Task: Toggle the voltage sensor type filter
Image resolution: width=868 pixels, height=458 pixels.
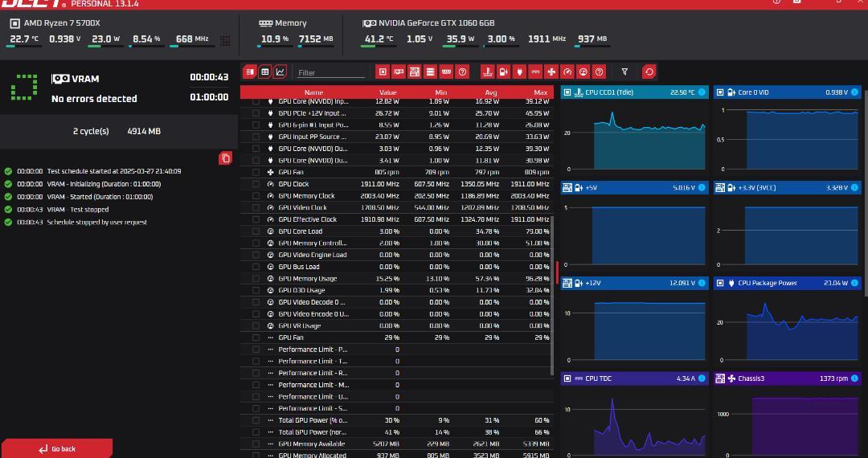Action: coord(504,72)
